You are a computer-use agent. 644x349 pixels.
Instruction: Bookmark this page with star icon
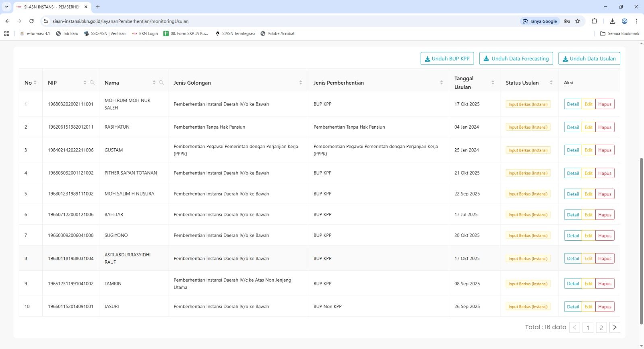click(578, 21)
